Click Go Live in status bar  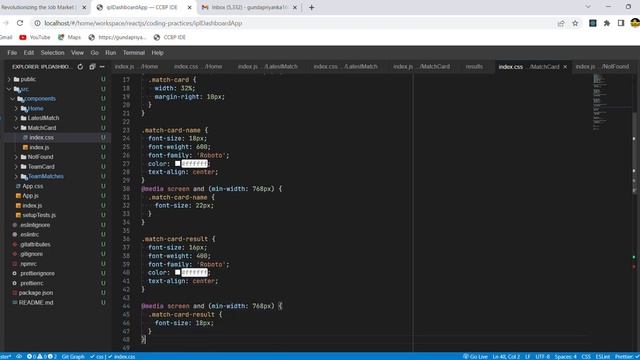475,356
